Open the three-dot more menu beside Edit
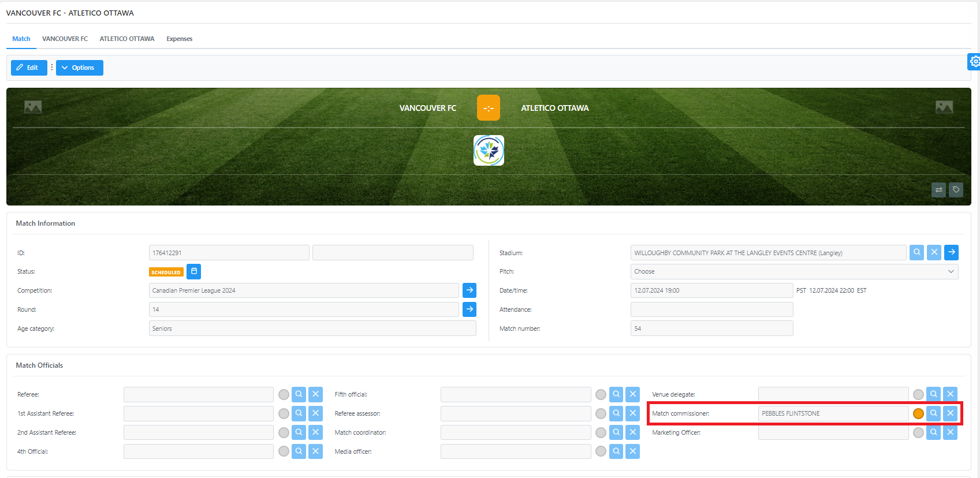 click(51, 68)
